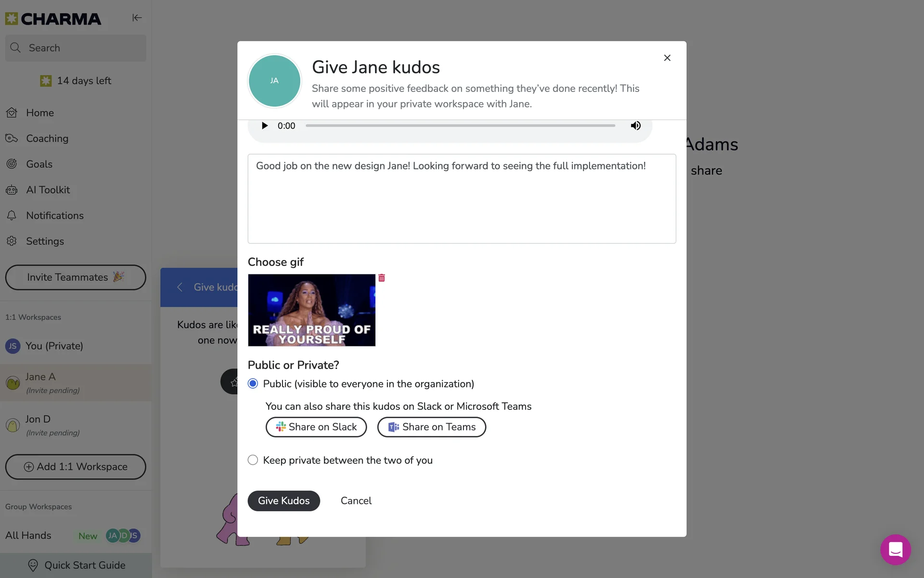
Task: Select the Public visibility radio option
Action: point(253,384)
